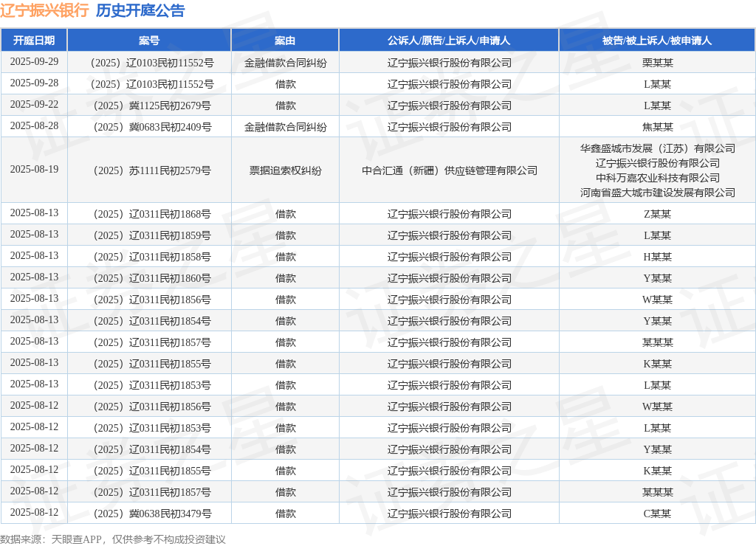Select the 开庭日期 column header
The height and width of the screenshot is (546, 756).
34,41
